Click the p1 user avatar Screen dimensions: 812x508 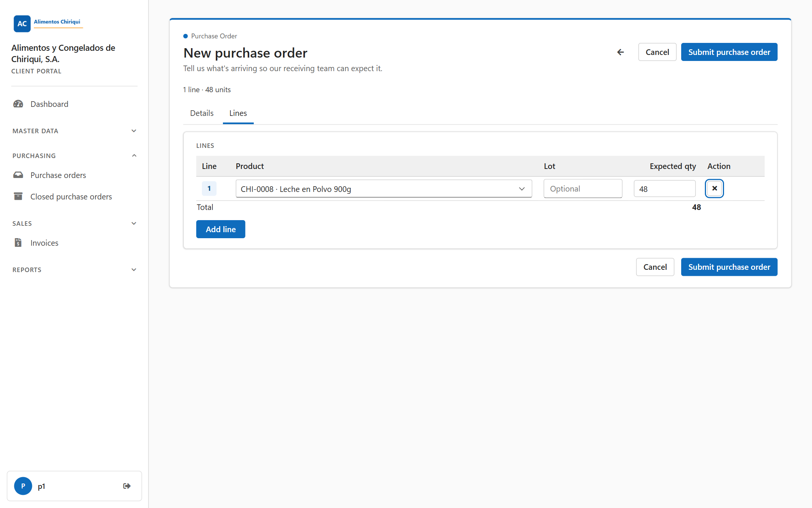(23, 486)
